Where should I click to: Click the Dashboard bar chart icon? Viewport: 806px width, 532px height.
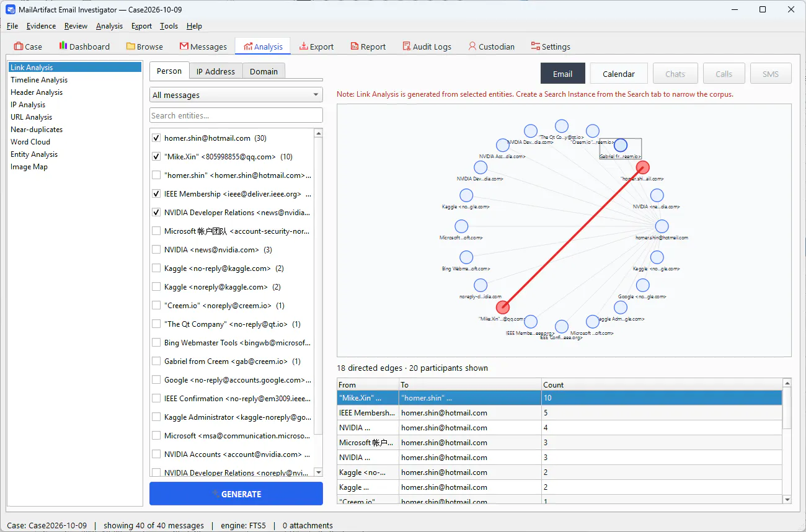tap(63, 46)
